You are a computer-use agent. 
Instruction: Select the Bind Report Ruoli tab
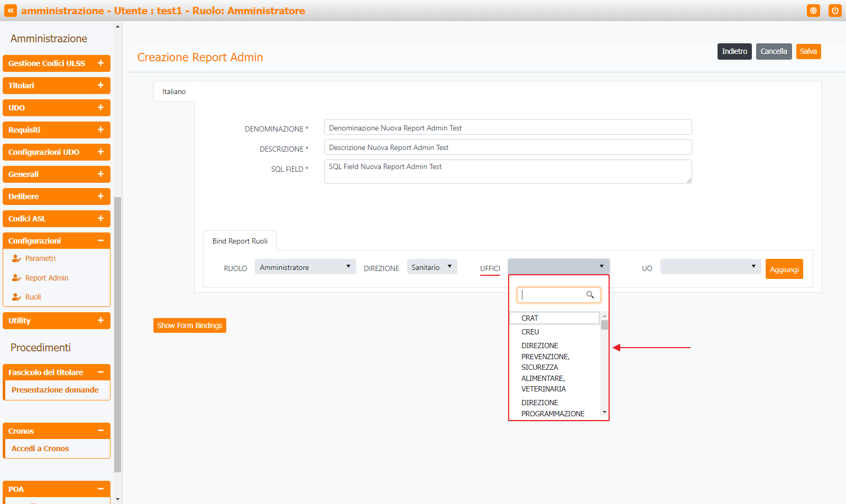240,241
